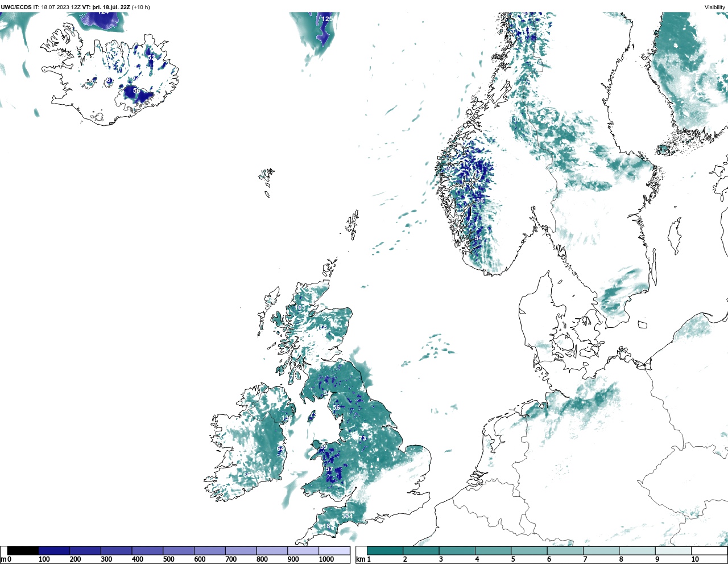The height and width of the screenshot is (564, 728).
Task: Click the 'UWC/ECDS' header text
Action: pos(16,7)
